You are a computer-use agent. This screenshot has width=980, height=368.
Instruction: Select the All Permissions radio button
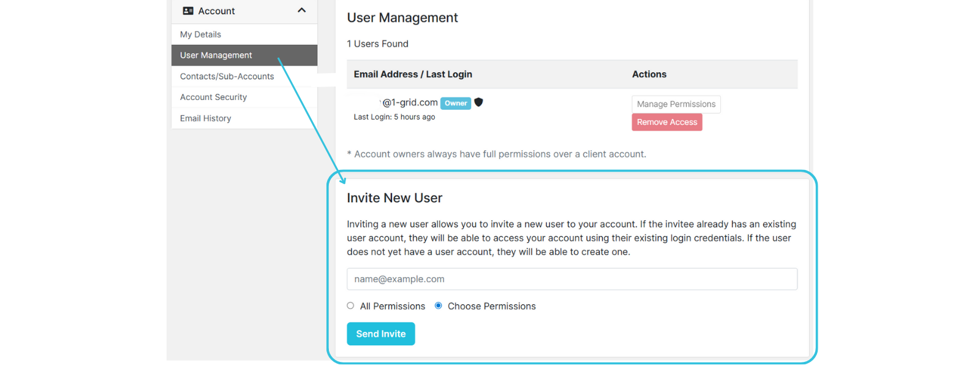click(x=350, y=305)
